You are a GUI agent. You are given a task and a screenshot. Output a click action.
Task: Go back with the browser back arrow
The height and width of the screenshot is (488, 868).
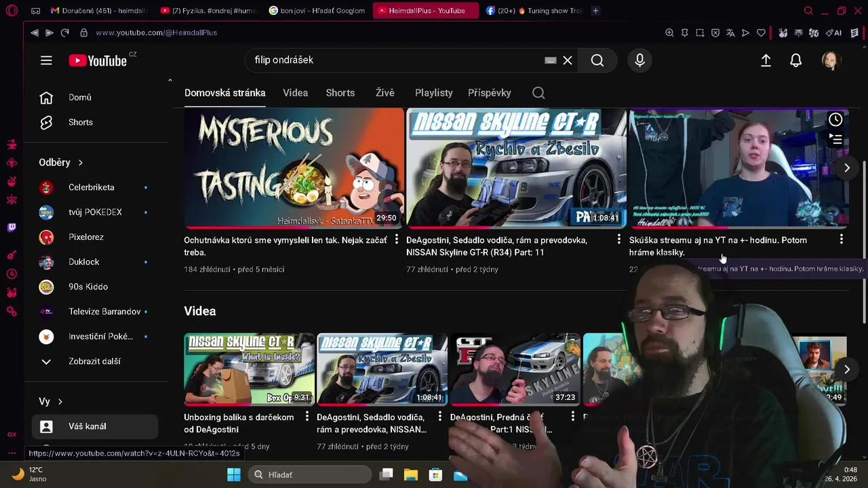[35, 33]
